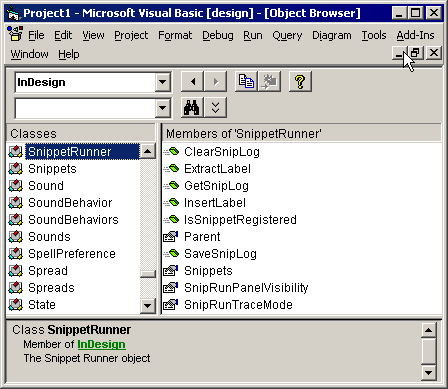
Task: Select the Spreads class
Action: pos(51,288)
